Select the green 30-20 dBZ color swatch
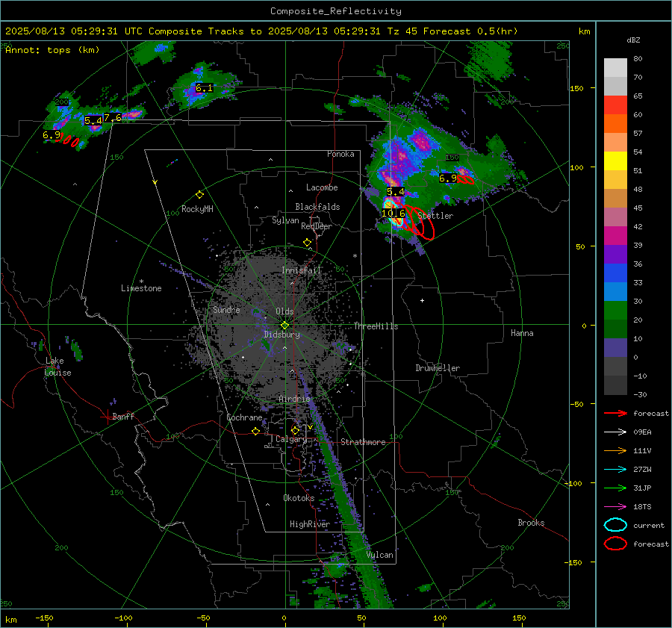This screenshot has width=672, height=628. (x=615, y=311)
